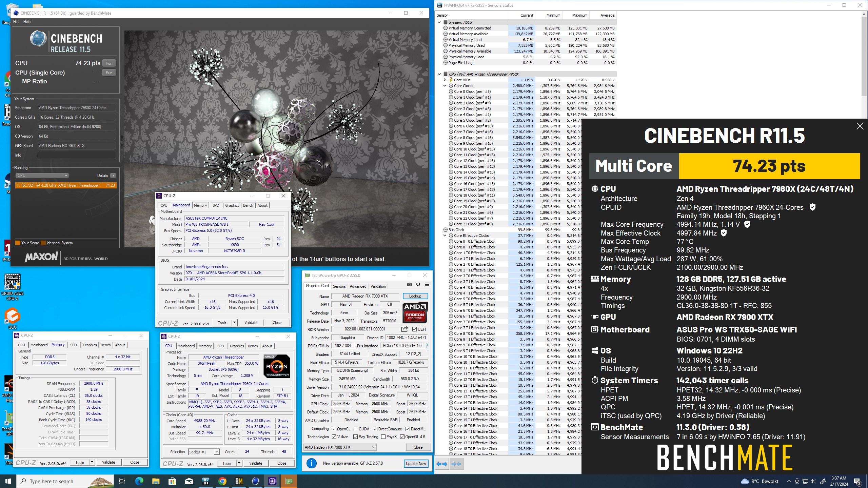This screenshot has width=868, height=488.
Task: Toggle the OpenGL 4.6 checkbox in GPU-Z
Action: click(x=402, y=436)
